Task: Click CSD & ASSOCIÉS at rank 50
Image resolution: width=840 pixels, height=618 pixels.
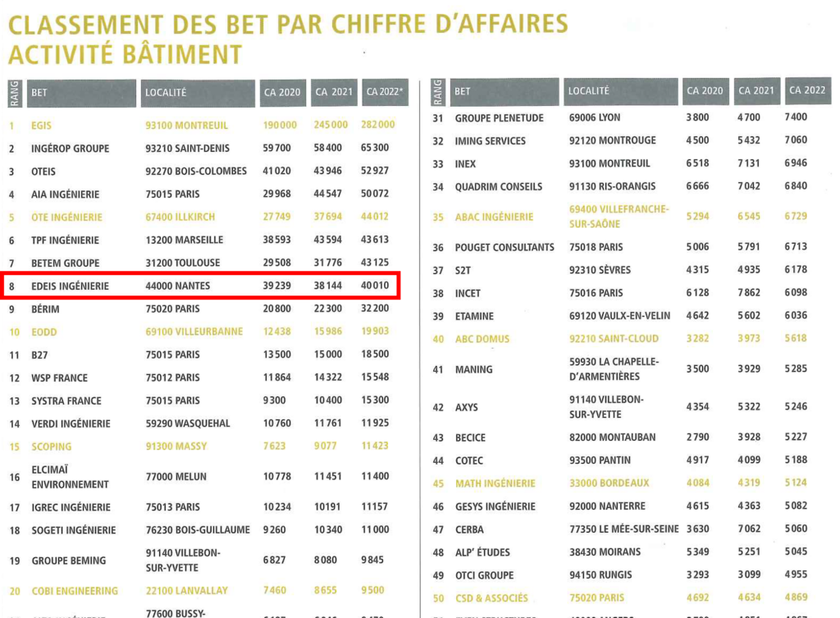Action: click(x=491, y=598)
